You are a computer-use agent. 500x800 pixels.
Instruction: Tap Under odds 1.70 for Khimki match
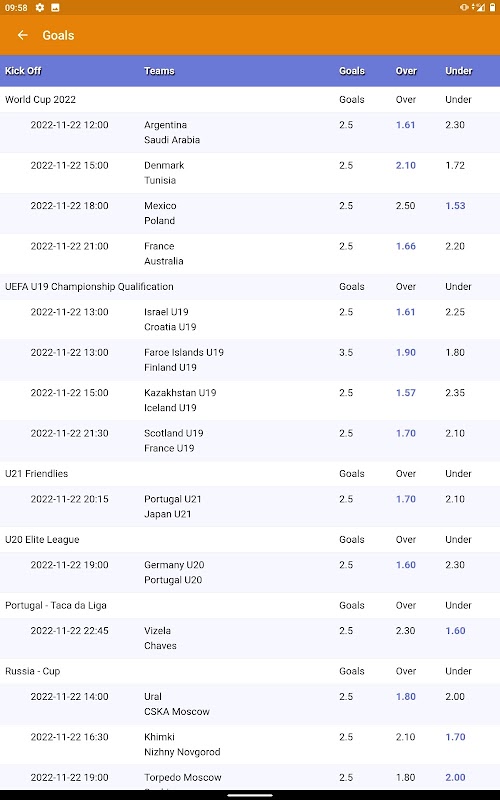point(455,737)
